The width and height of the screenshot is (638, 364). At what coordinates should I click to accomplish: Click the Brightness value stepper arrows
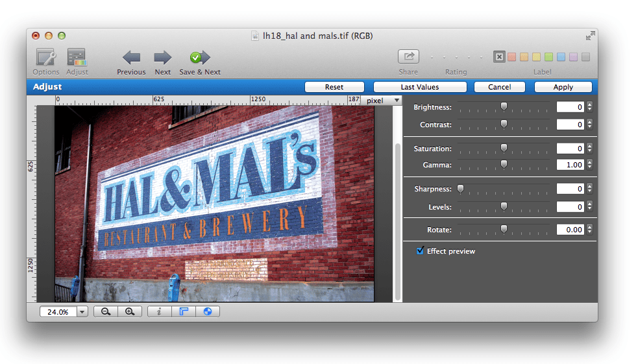(x=589, y=107)
